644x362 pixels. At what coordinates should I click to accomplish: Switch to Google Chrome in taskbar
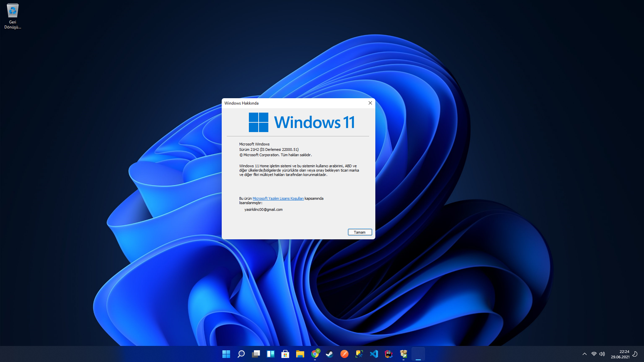pos(315,354)
